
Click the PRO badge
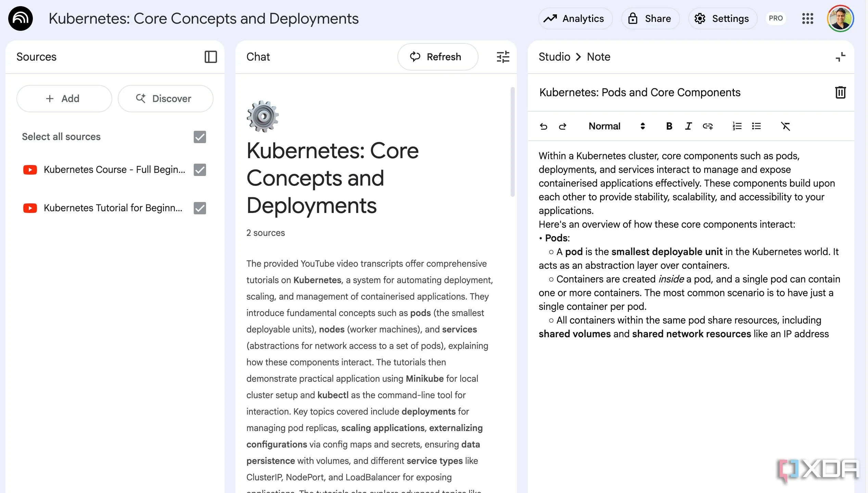[776, 18]
